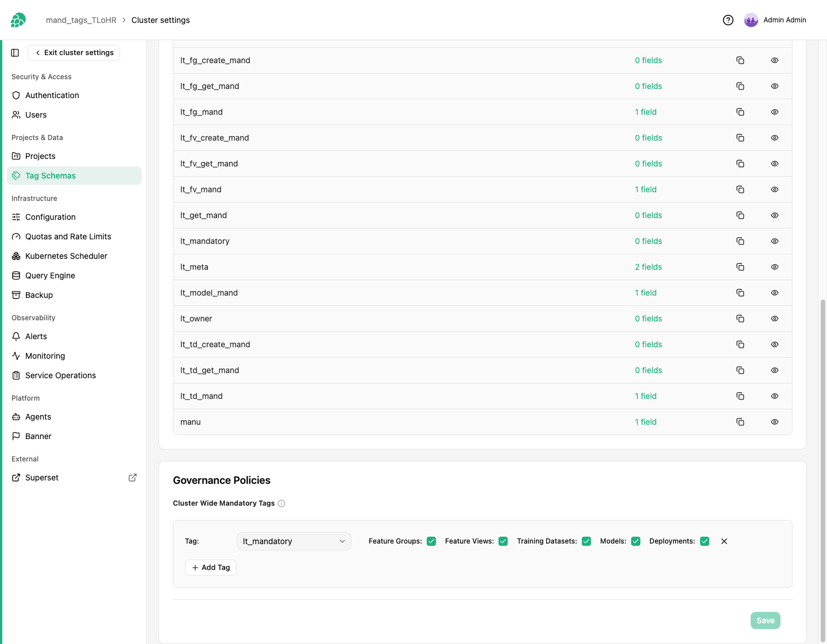The image size is (827, 644).
Task: Save governance policies
Action: click(766, 620)
